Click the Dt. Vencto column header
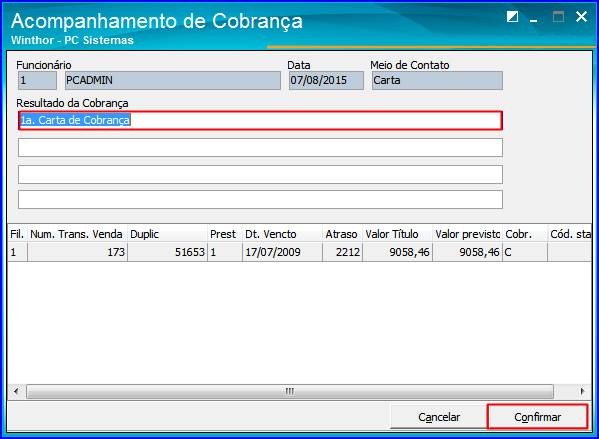 [282, 234]
